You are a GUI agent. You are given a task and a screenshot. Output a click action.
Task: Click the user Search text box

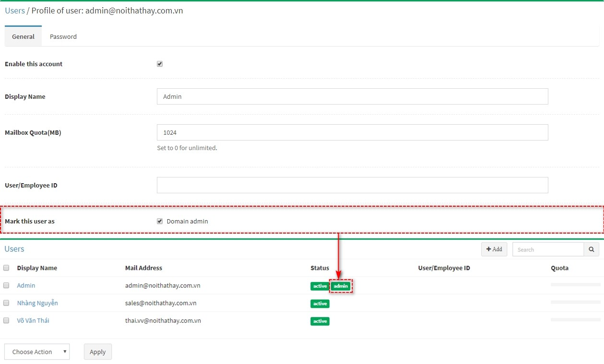pyautogui.click(x=547, y=249)
